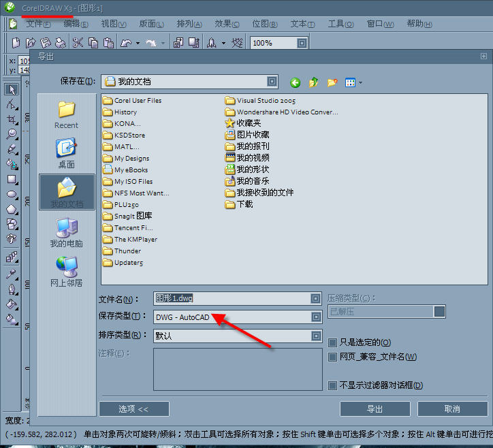Select the The KMPlayer folder
The height and width of the screenshot is (448, 493).
pos(130,240)
